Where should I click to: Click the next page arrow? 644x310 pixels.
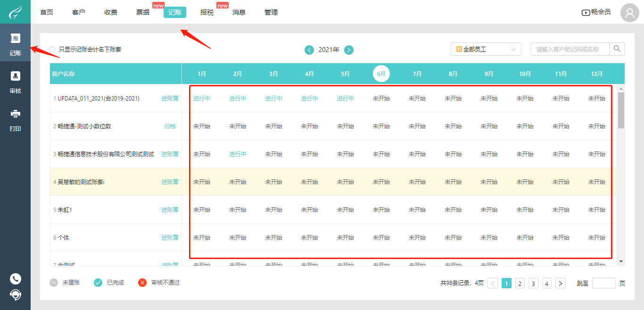tap(561, 283)
